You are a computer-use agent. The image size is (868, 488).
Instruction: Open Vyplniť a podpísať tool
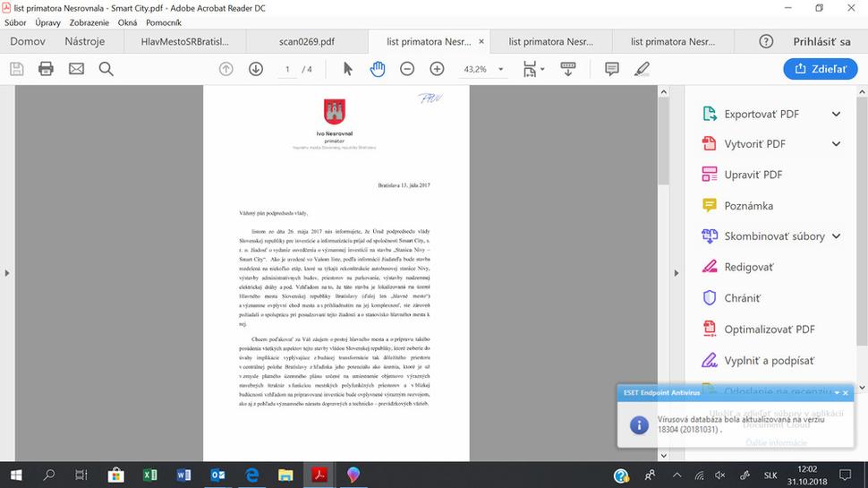click(769, 361)
